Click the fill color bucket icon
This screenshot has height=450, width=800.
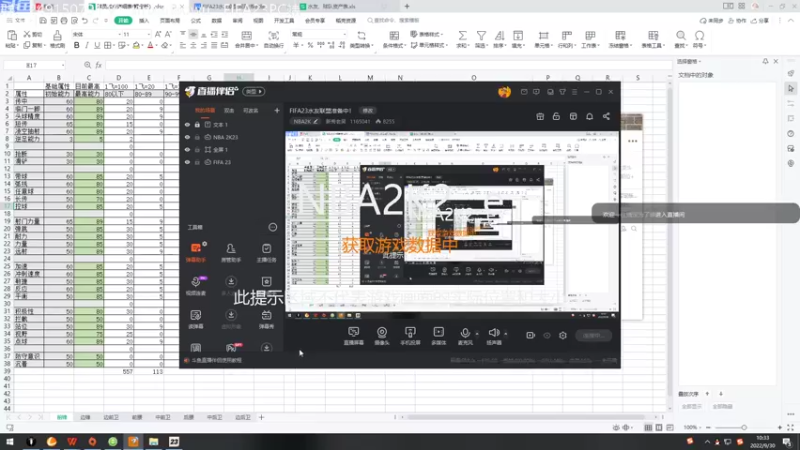[136, 45]
